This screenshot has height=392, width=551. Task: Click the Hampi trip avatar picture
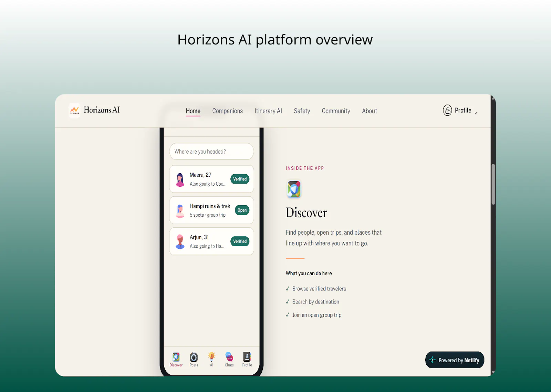click(180, 211)
